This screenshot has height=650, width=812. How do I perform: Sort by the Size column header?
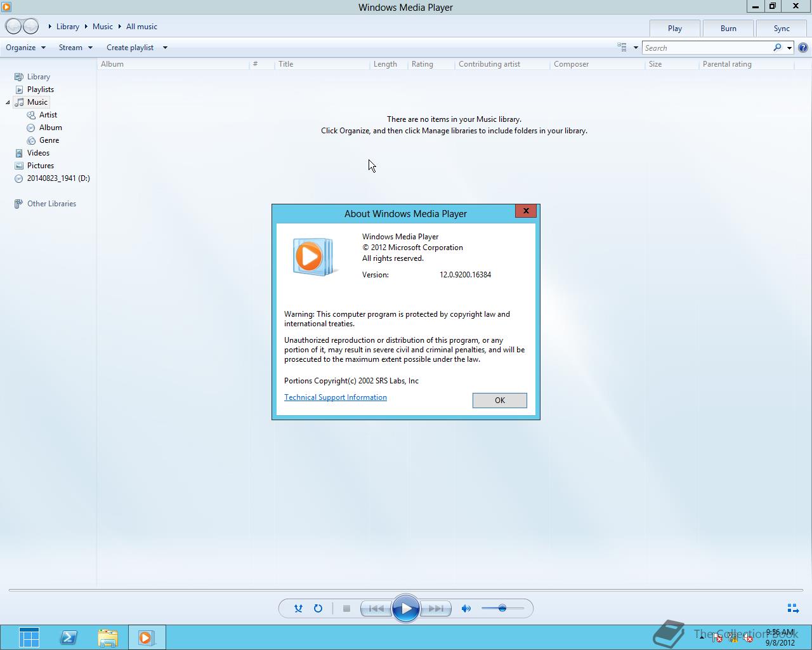[672, 64]
